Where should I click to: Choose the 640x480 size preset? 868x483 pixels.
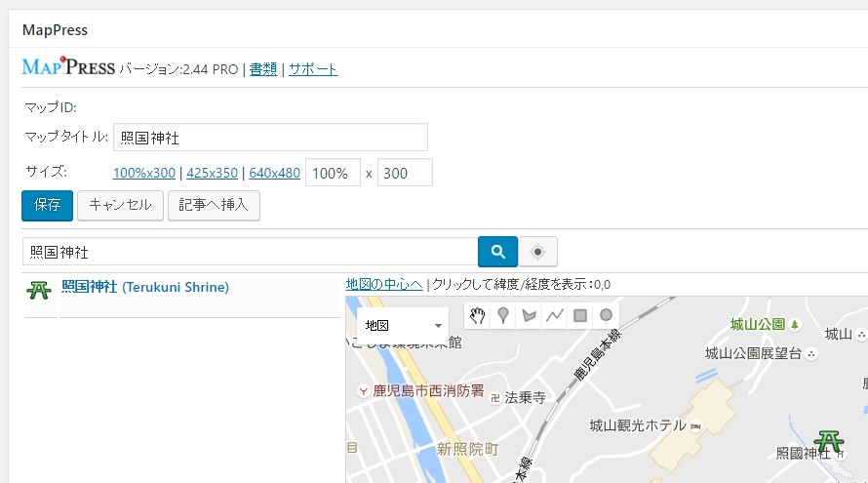275,173
